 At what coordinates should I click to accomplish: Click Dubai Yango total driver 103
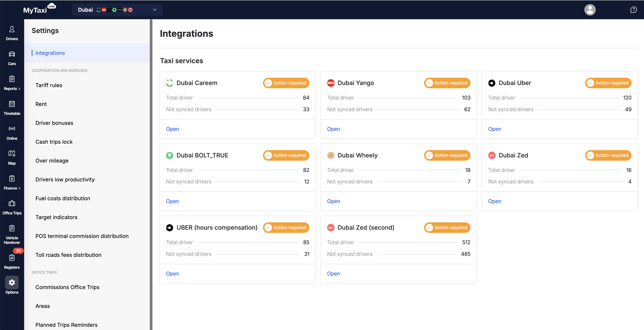pos(466,98)
